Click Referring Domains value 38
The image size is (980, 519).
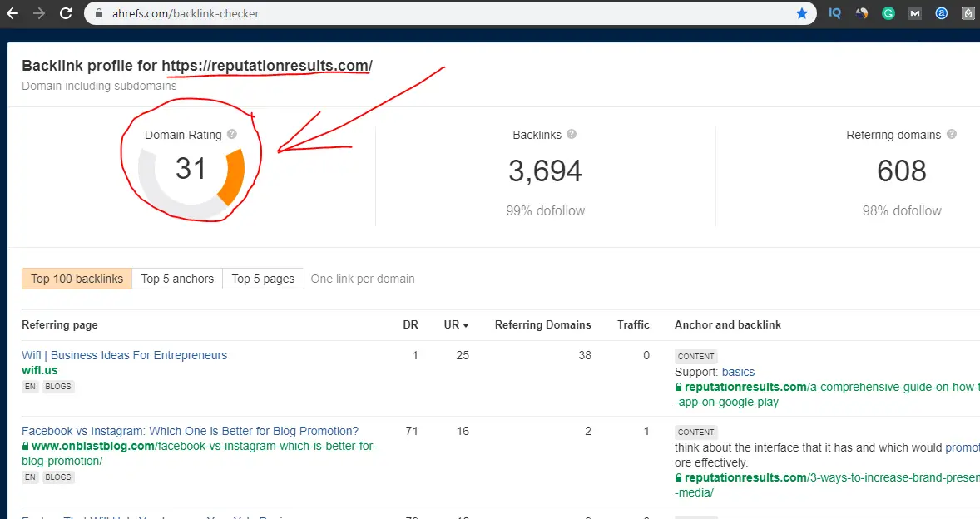584,355
